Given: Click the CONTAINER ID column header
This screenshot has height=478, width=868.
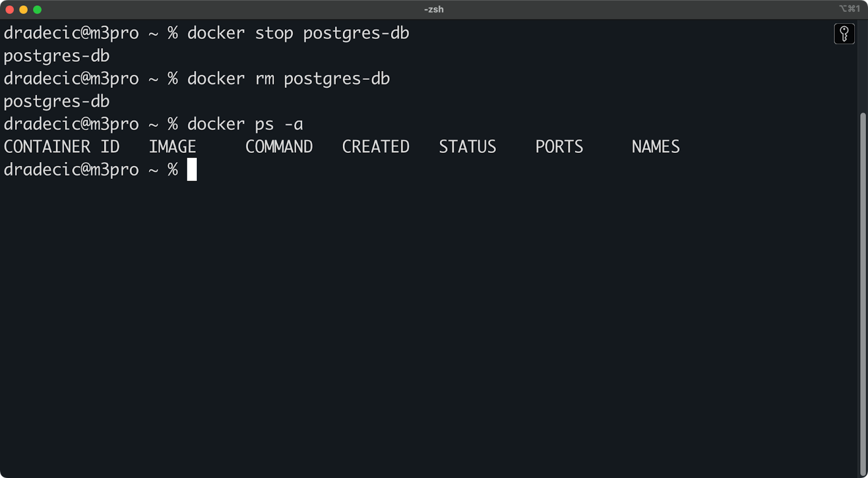Looking at the screenshot, I should click(61, 147).
